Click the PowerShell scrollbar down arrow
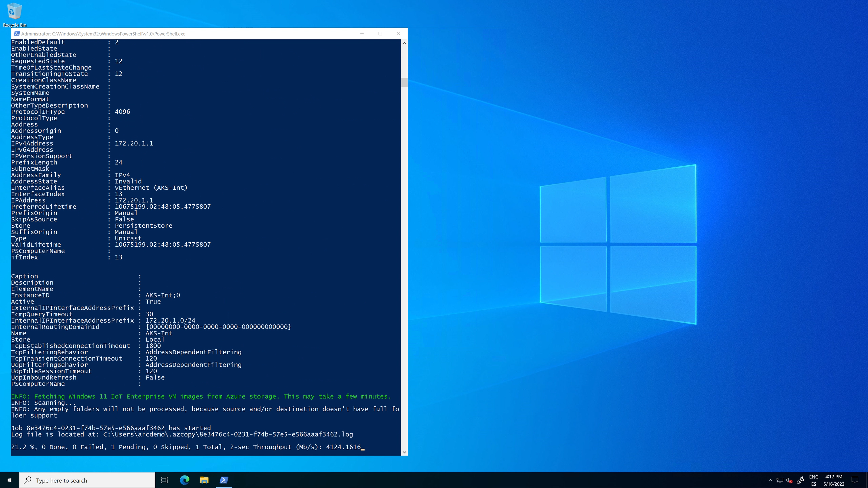Image resolution: width=868 pixels, height=488 pixels. [404, 452]
